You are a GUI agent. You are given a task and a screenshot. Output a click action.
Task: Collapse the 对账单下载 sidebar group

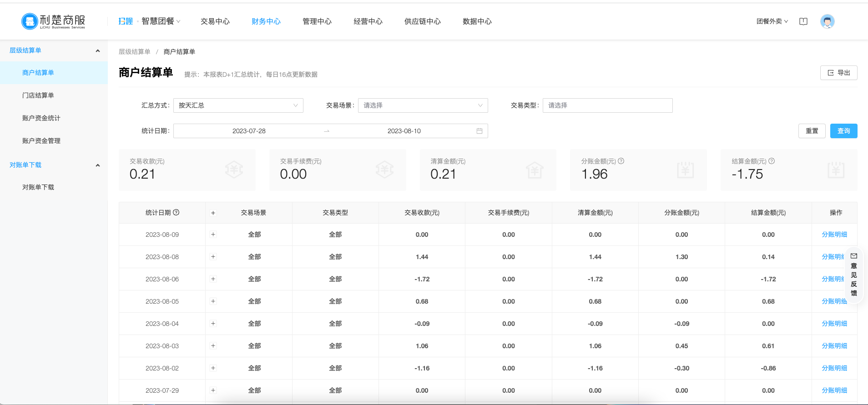point(54,165)
